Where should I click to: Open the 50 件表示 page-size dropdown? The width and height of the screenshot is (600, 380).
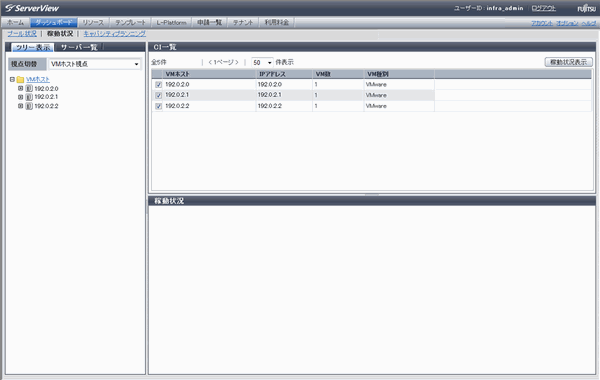point(262,62)
